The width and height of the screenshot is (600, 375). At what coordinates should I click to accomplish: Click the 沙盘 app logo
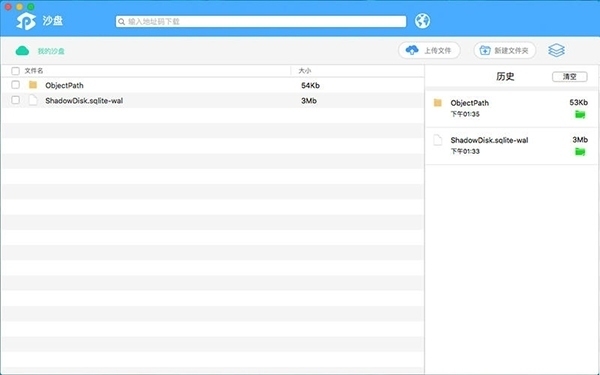click(x=26, y=21)
